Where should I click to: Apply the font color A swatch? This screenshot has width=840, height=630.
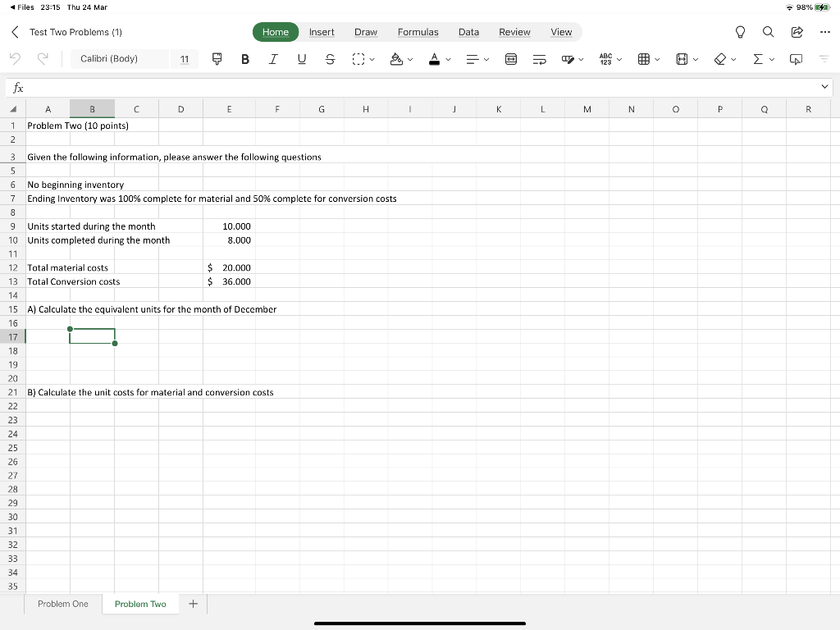(435, 59)
